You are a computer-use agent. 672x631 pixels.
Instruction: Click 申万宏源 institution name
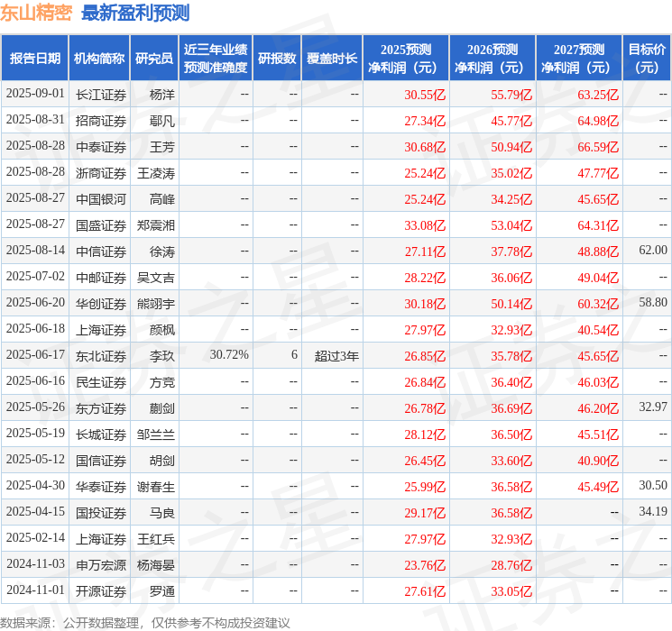click(101, 565)
